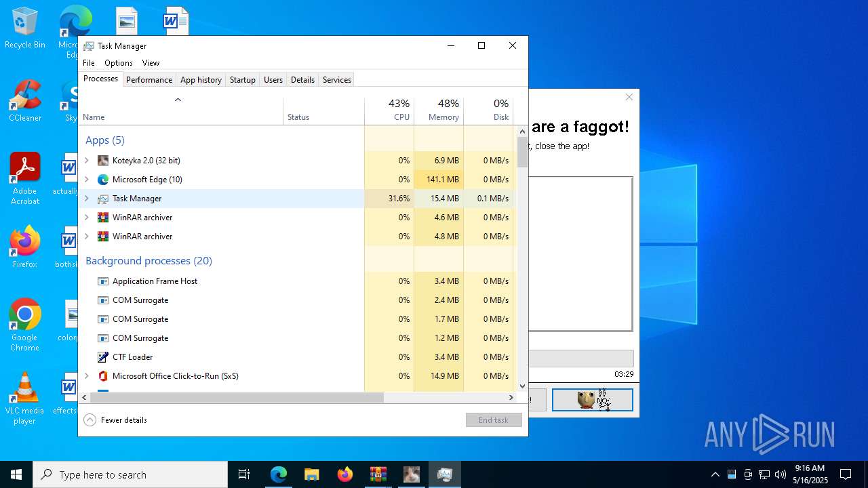The height and width of the screenshot is (488, 868).
Task: Sort processes by Memory column
Action: [x=439, y=111]
